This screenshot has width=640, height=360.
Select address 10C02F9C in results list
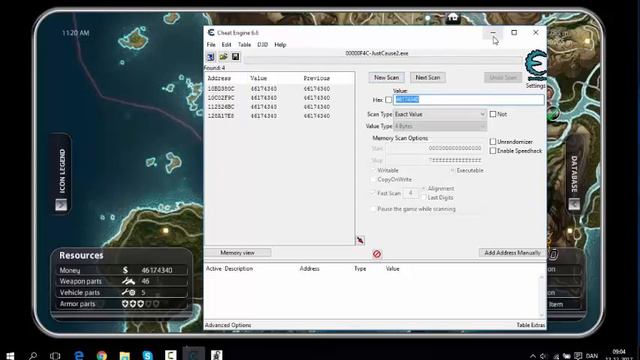pyautogui.click(x=279, y=98)
